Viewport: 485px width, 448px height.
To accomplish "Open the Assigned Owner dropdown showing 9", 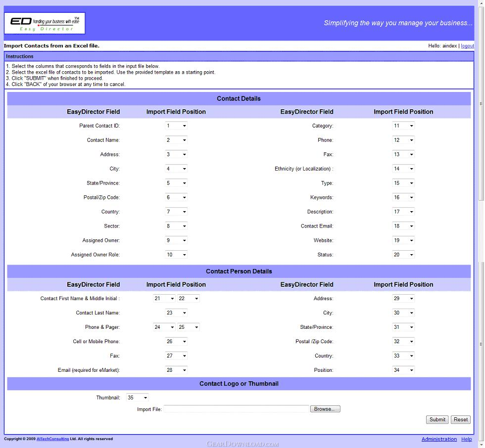I will coord(176,240).
